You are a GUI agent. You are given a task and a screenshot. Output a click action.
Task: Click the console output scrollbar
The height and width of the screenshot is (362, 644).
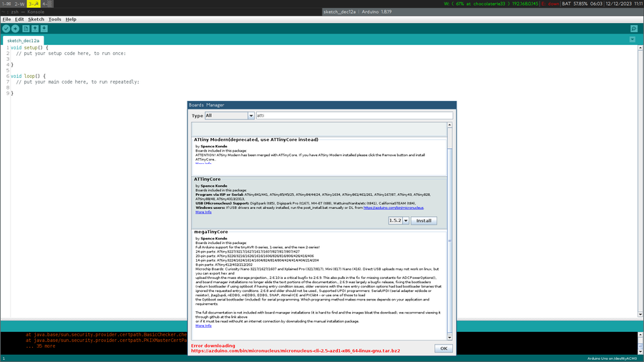640,343
